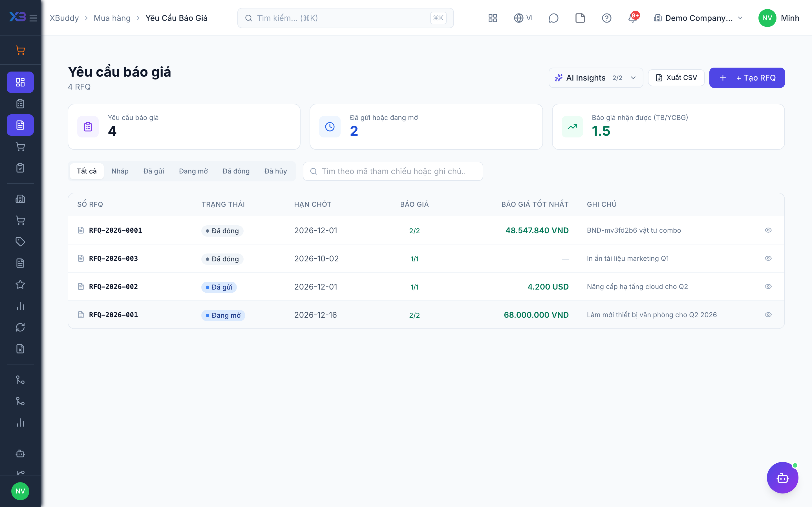Open the notifications bell
The width and height of the screenshot is (812, 507).
point(633,18)
